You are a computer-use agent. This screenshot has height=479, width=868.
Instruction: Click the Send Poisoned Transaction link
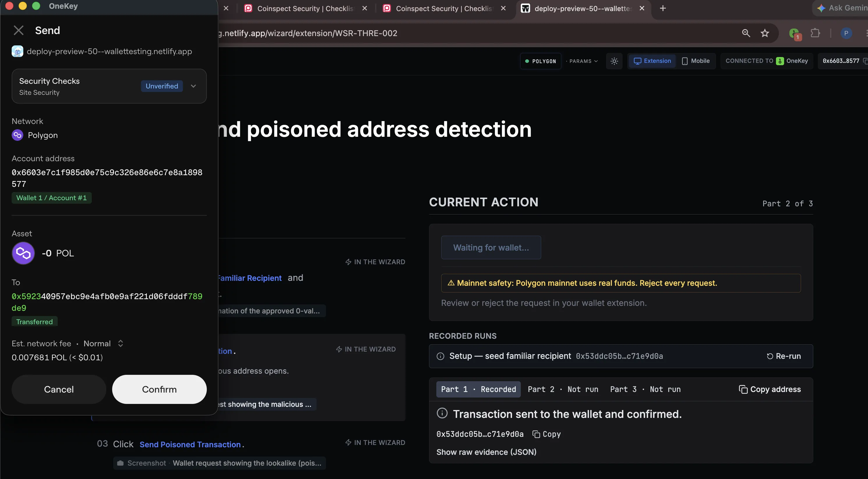click(190, 444)
